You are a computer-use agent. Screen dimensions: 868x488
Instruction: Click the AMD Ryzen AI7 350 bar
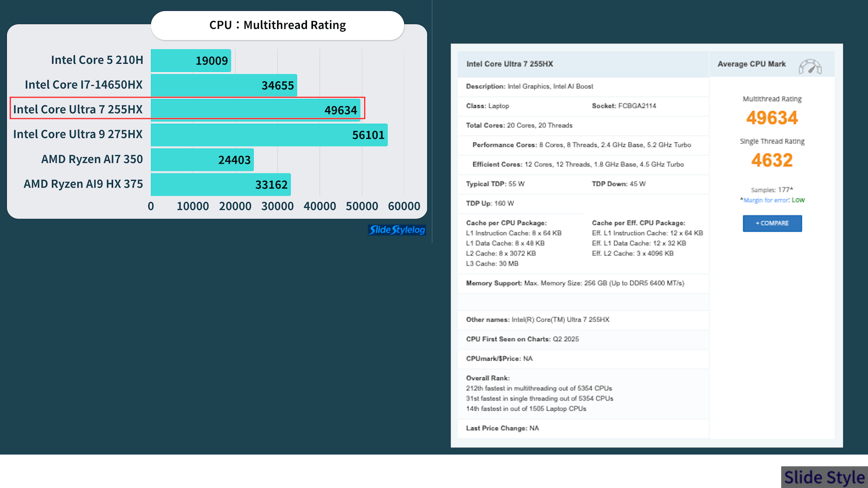click(202, 160)
